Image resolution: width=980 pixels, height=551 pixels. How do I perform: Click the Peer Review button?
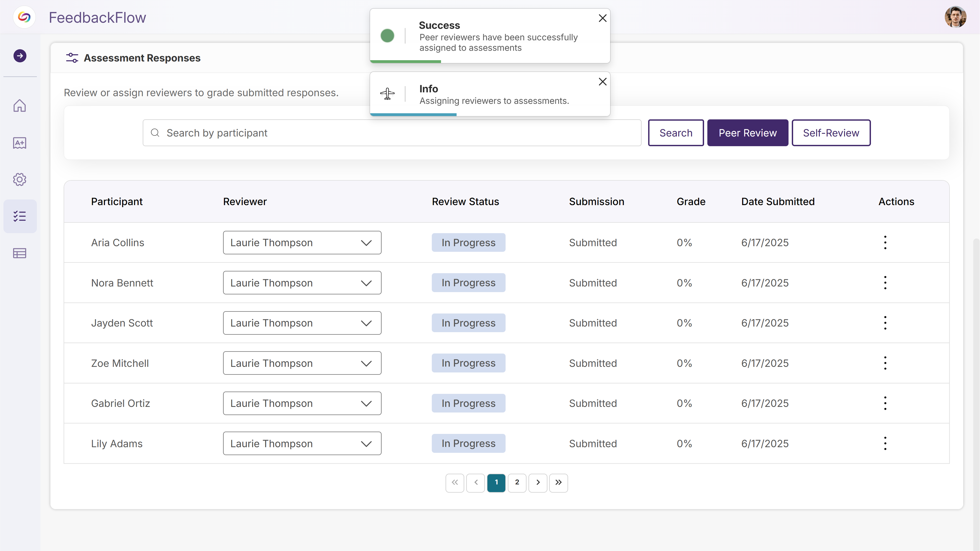747,133
